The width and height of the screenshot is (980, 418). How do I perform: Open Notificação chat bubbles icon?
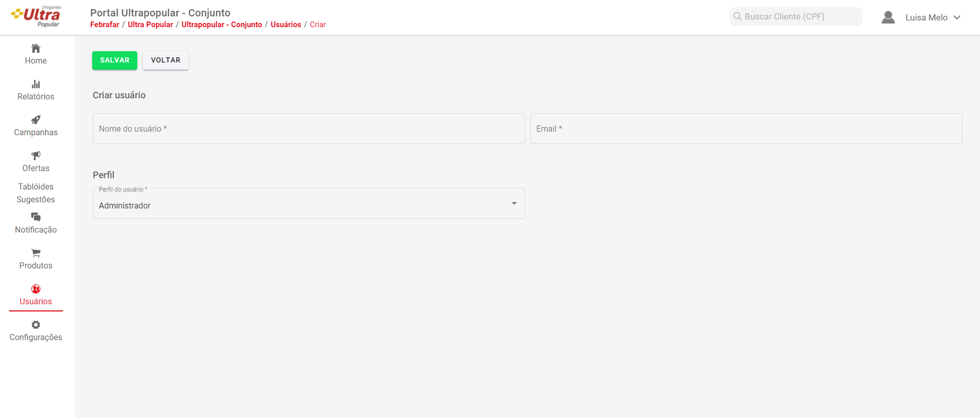click(36, 217)
